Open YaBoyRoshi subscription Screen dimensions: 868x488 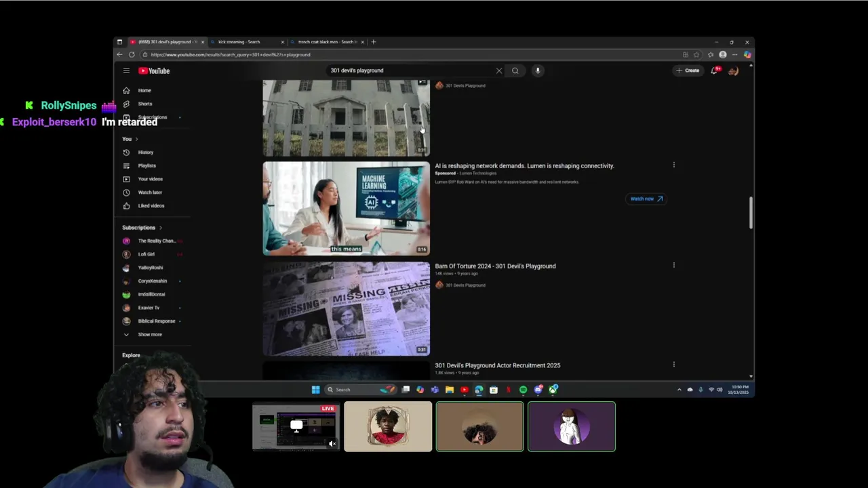150,268
